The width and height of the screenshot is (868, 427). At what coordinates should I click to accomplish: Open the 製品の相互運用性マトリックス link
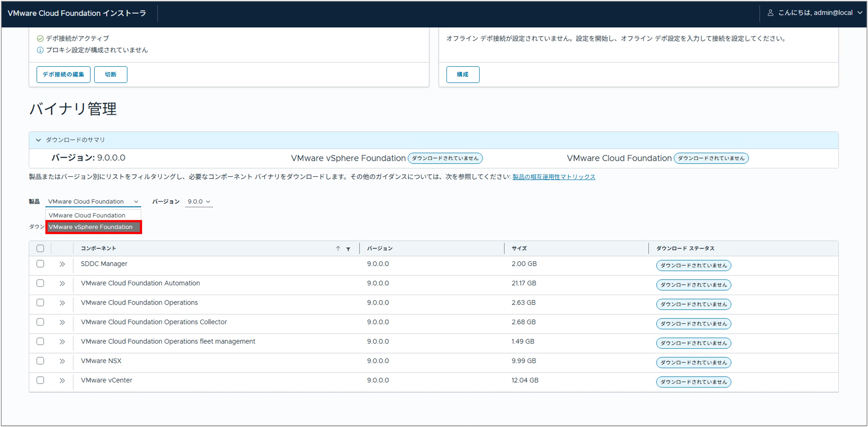coord(554,177)
